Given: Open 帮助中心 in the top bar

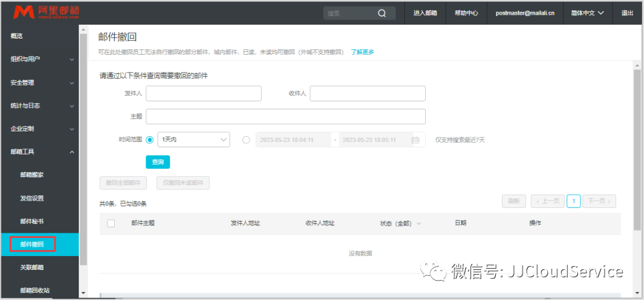Looking at the screenshot, I should pos(466,13).
